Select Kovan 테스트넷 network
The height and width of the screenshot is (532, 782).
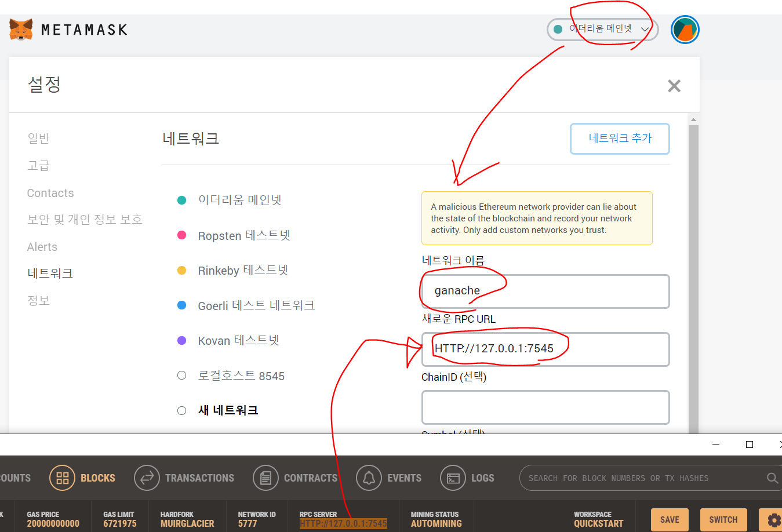(x=239, y=340)
